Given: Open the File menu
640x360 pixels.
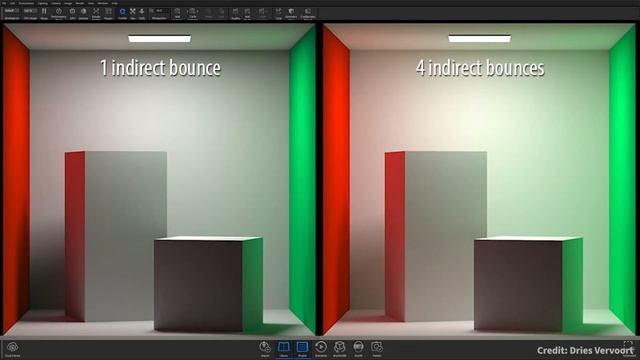Looking at the screenshot, I should pos(4,3).
